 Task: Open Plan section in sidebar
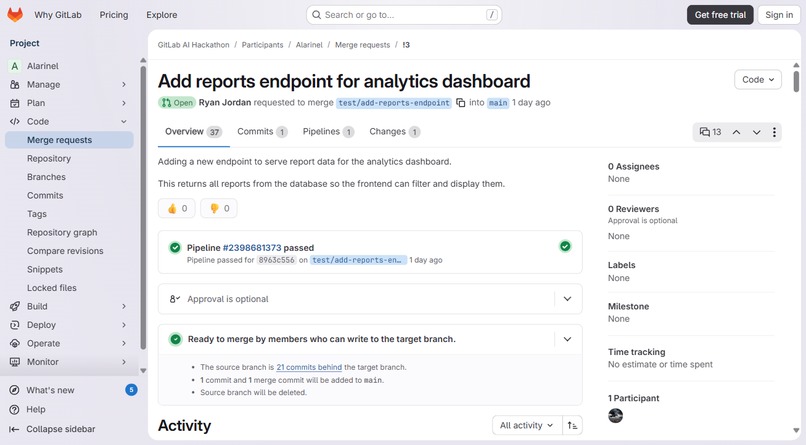(69, 103)
